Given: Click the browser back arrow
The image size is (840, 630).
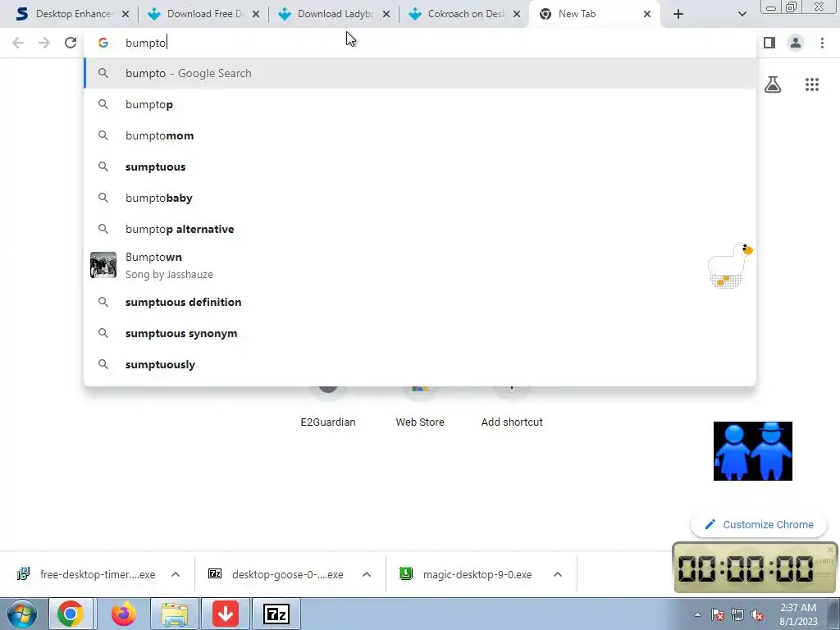Looking at the screenshot, I should tap(18, 43).
